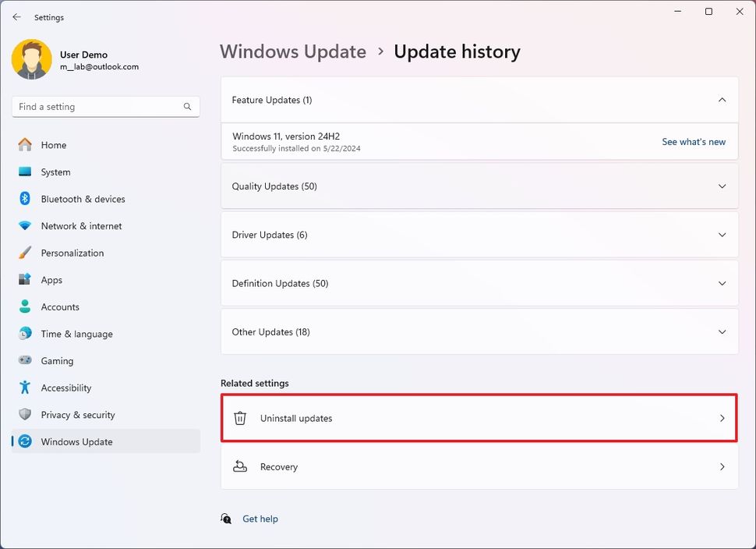Click the Find a setting search box

(x=105, y=106)
